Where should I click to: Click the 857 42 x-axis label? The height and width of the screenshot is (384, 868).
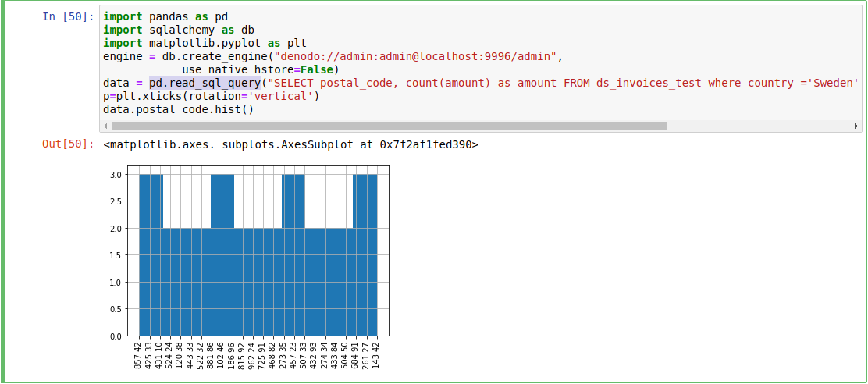[139, 354]
